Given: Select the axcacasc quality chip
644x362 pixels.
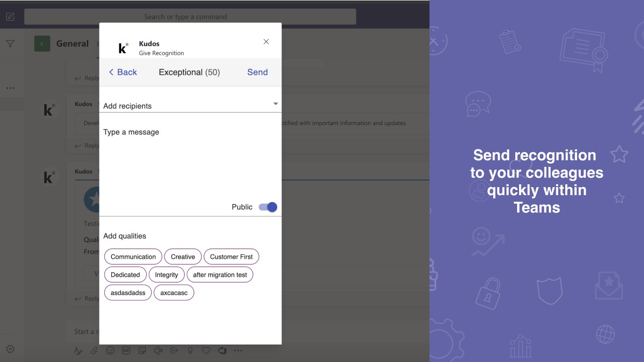Looking at the screenshot, I should [x=174, y=293].
